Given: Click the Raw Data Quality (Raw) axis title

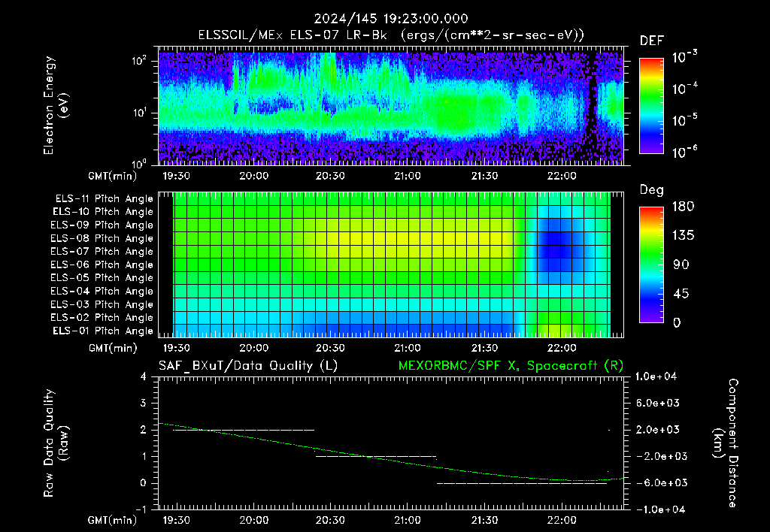Looking at the screenshot, I should pos(56,443).
